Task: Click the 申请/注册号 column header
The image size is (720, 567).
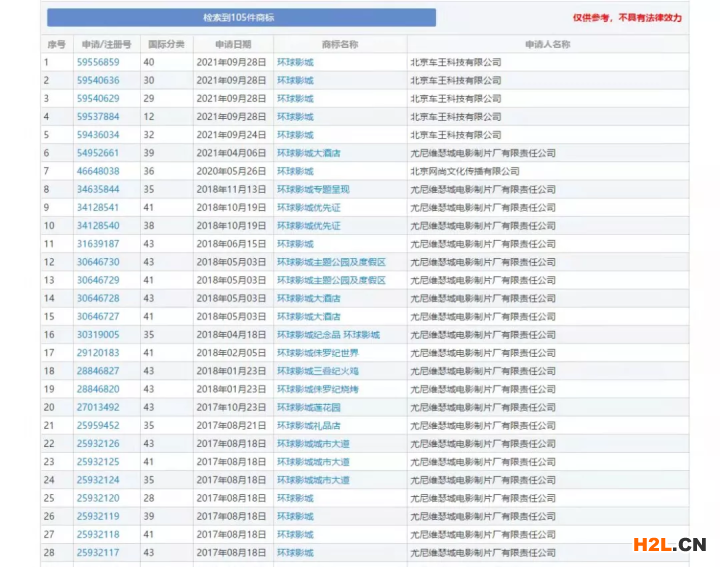Action: (107, 45)
